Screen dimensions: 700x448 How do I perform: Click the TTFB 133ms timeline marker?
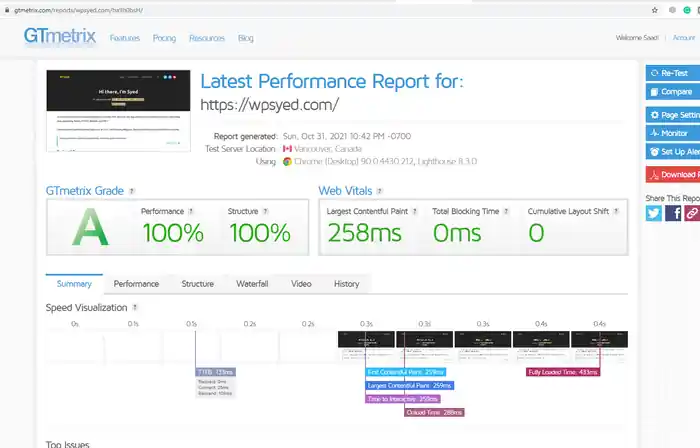click(x=216, y=372)
